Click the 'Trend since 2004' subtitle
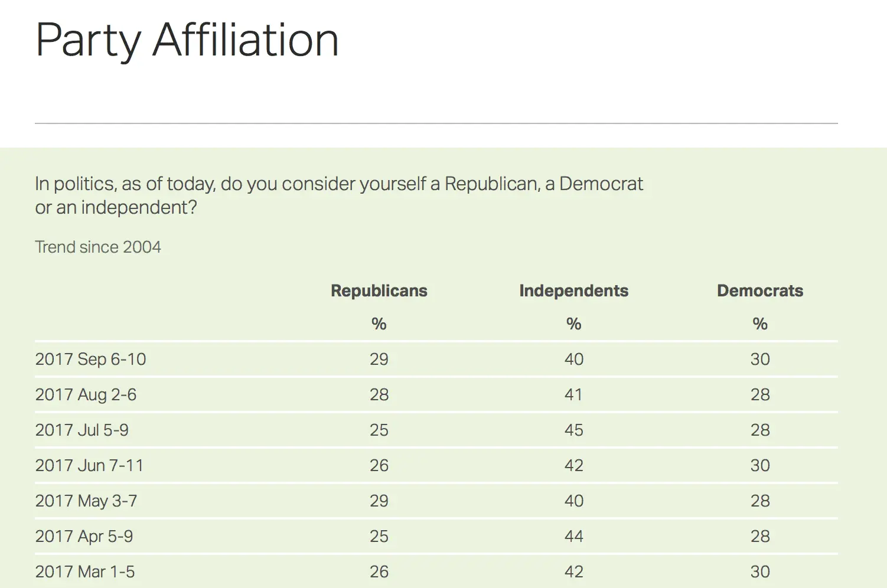This screenshot has height=588, width=887. 98,247
